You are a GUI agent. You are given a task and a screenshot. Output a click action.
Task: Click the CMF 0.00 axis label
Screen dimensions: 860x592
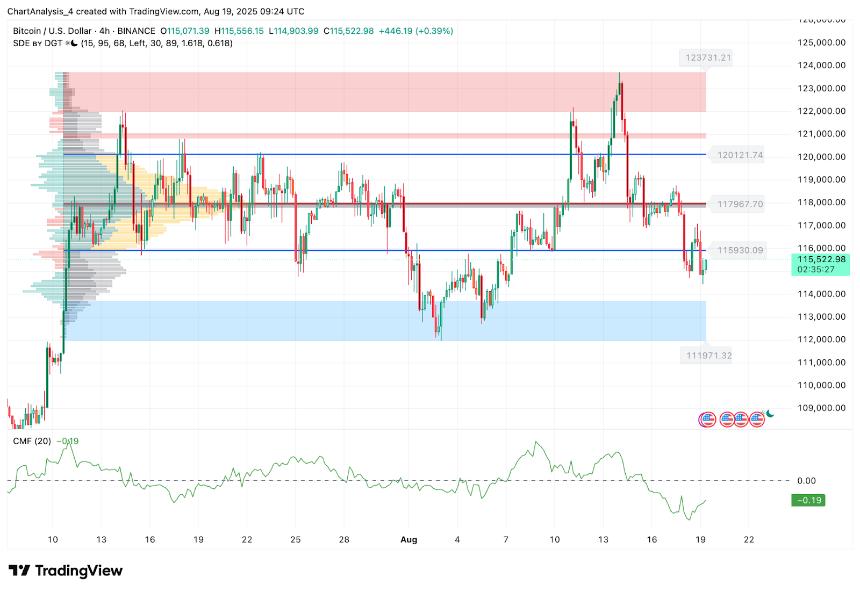pyautogui.click(x=808, y=481)
